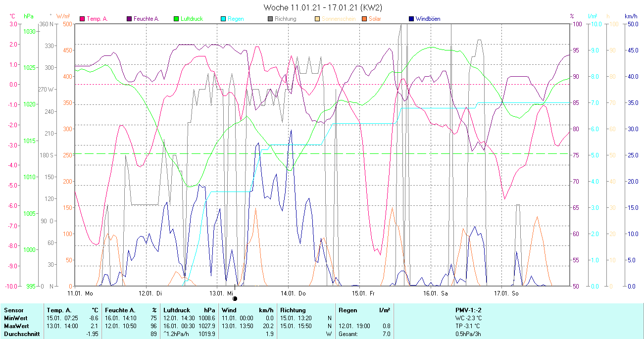This screenshot has width=644, height=339.
Task: Select the average pressure value "1019.9"
Action: 206,334
